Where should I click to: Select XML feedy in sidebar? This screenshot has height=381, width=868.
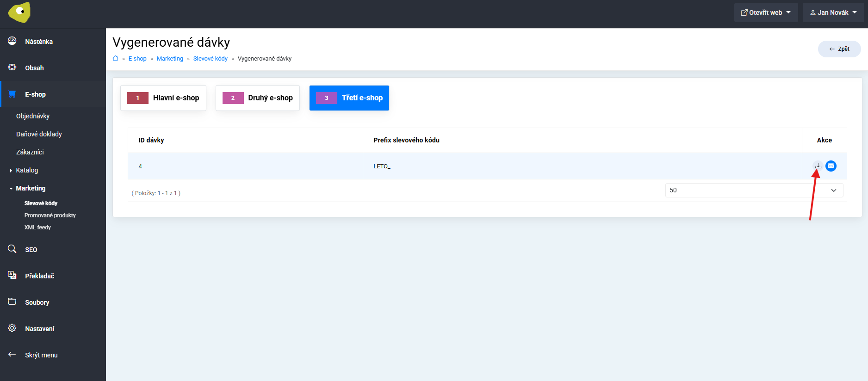(37, 227)
